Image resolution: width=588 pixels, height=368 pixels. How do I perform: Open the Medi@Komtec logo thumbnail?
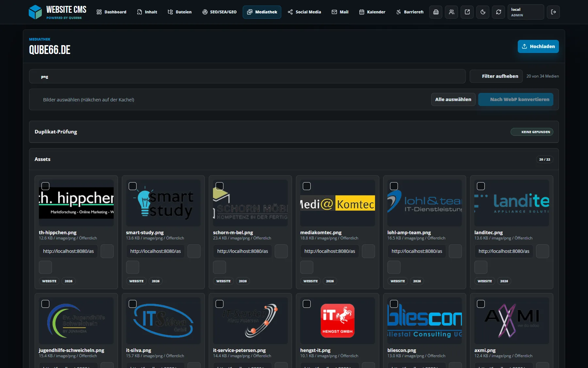pos(337,203)
